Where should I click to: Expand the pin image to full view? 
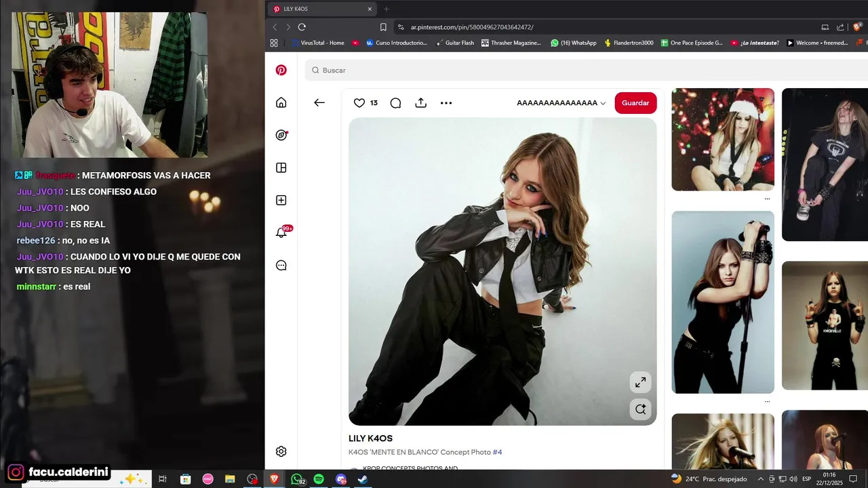coord(640,382)
